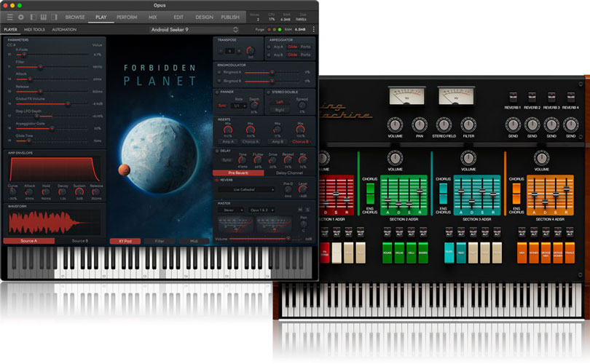Image resolution: width=590 pixels, height=364 pixels.
Task: Open the Panner Rate 1/1 dropdown
Action: click(x=240, y=106)
